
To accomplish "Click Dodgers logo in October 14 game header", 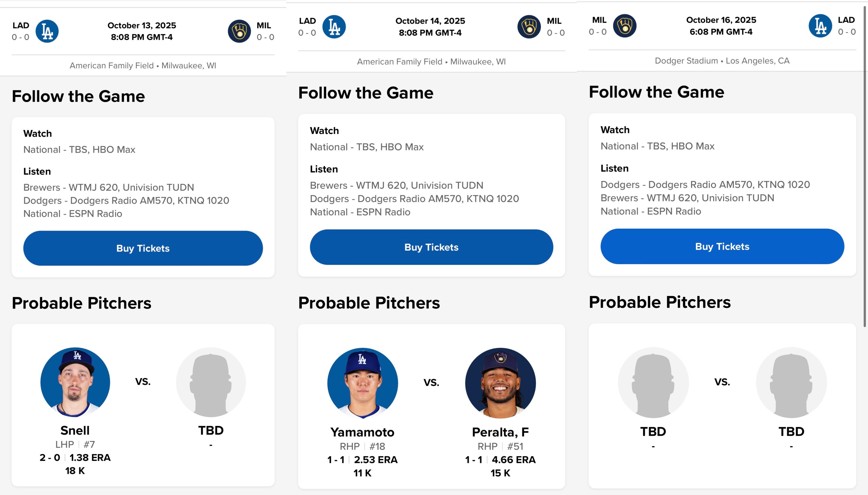I will click(334, 27).
